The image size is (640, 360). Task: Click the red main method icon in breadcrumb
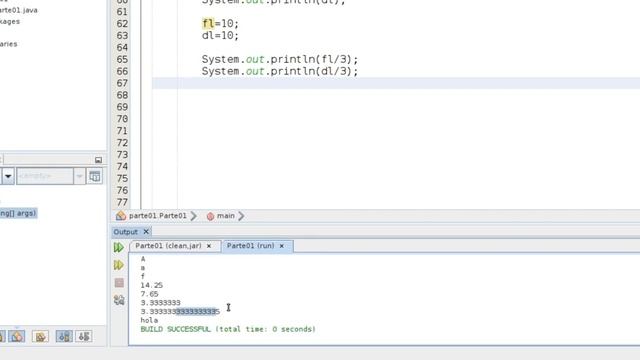coord(210,216)
